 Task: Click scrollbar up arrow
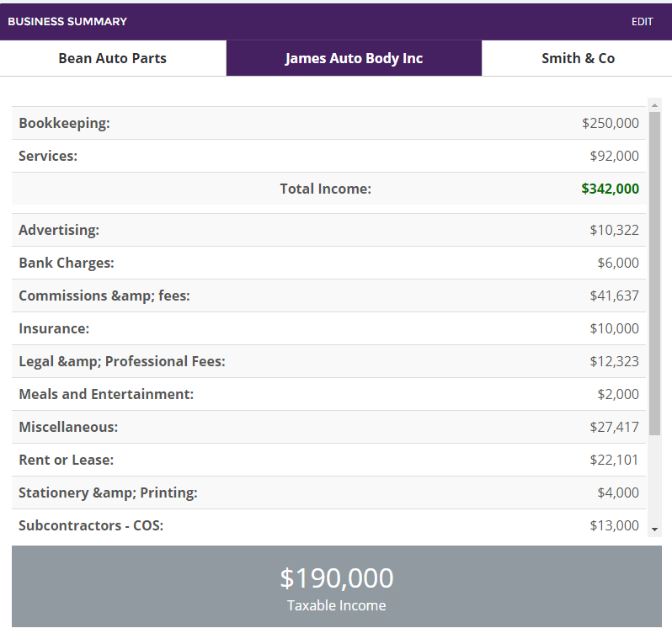point(654,105)
